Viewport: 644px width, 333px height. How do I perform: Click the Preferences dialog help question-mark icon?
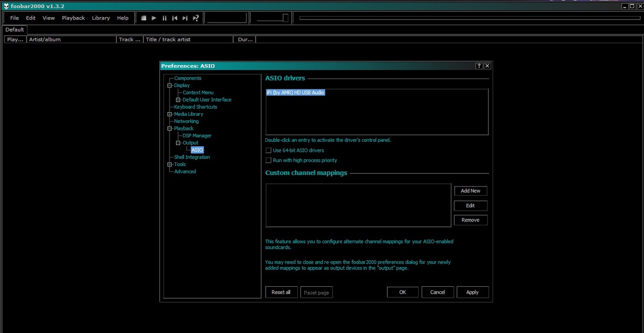479,66
